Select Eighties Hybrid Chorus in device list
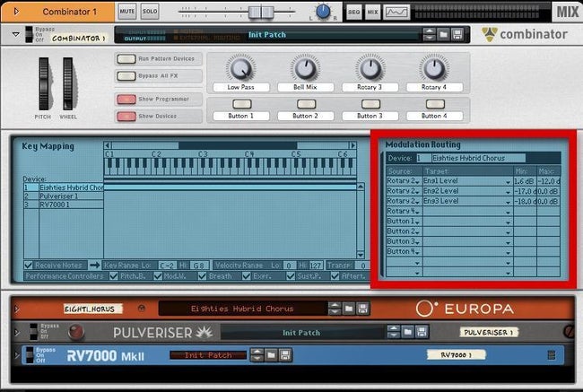 (x=63, y=187)
